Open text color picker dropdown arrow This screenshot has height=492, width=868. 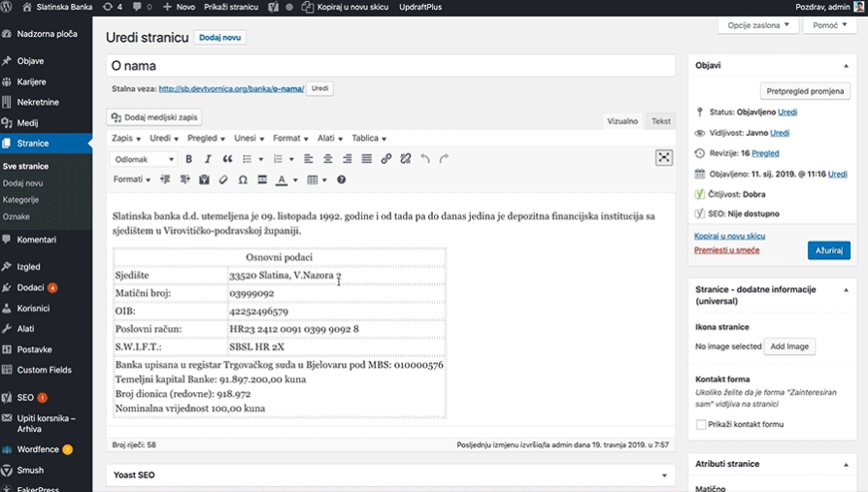pyautogui.click(x=295, y=180)
